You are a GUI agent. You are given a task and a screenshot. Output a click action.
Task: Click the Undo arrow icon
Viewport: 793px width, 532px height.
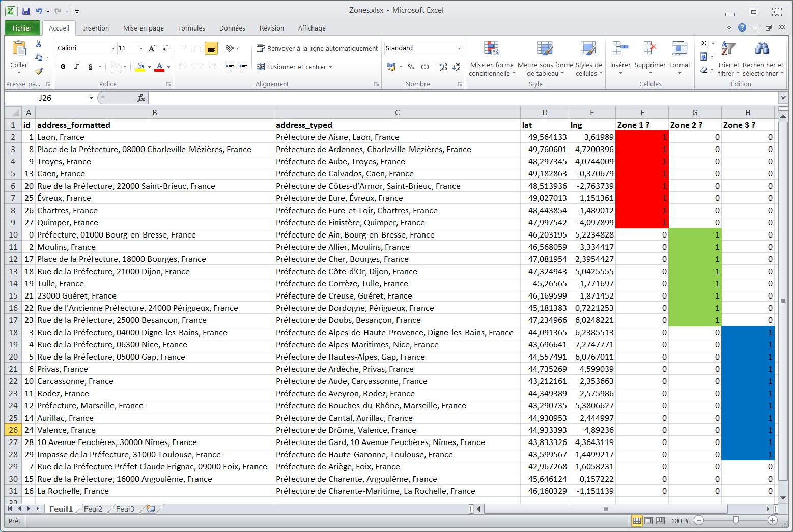[x=39, y=11]
